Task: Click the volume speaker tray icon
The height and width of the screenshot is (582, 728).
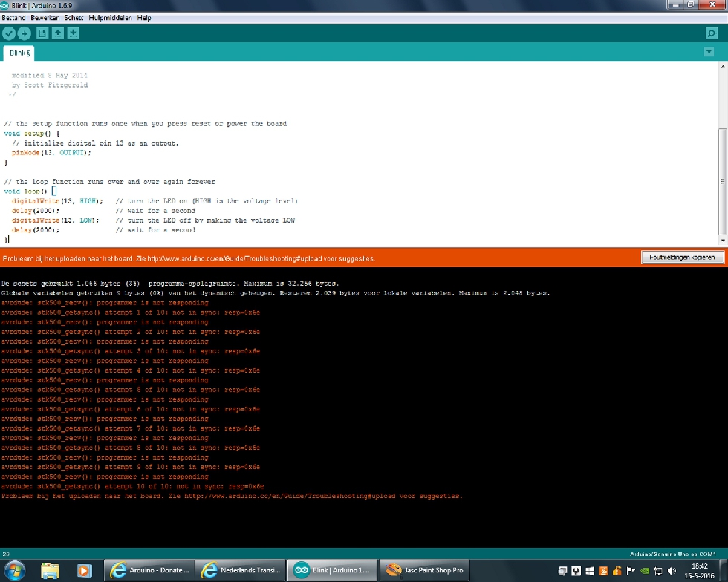Action: (x=672, y=570)
